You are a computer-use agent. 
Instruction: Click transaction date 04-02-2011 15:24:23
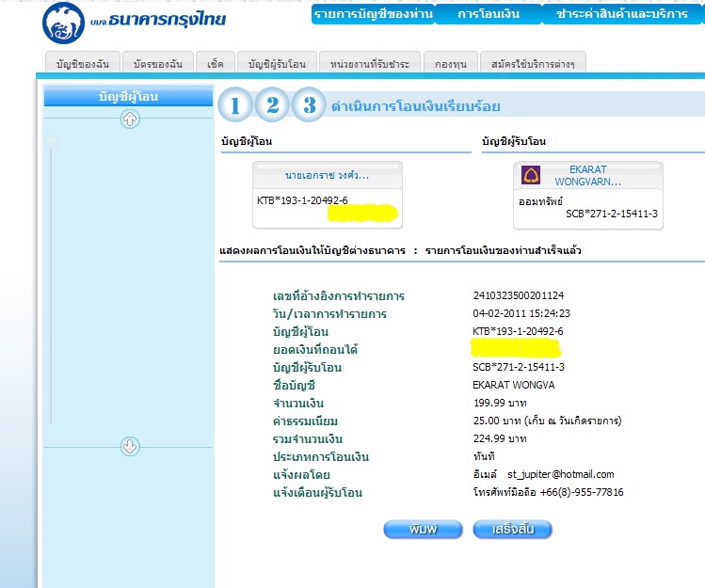click(x=521, y=313)
